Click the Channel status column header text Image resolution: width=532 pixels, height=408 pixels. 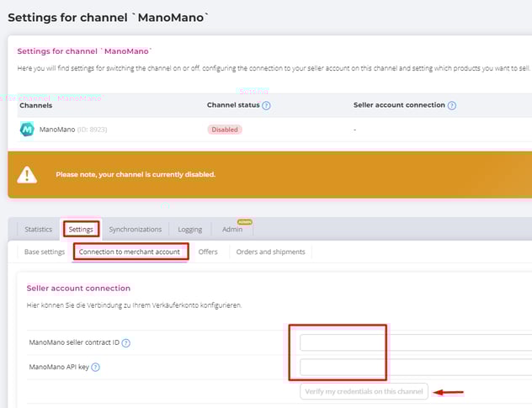(233, 105)
